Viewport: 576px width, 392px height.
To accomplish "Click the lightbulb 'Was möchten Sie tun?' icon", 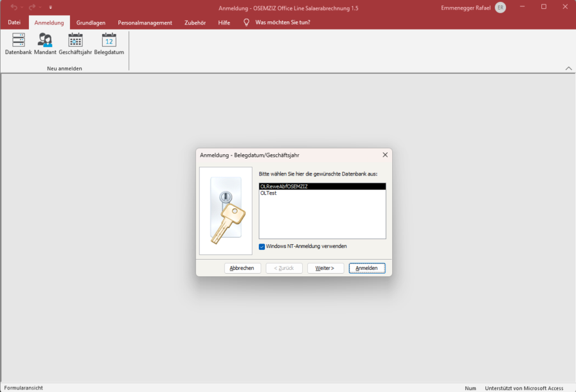I will click(x=246, y=22).
